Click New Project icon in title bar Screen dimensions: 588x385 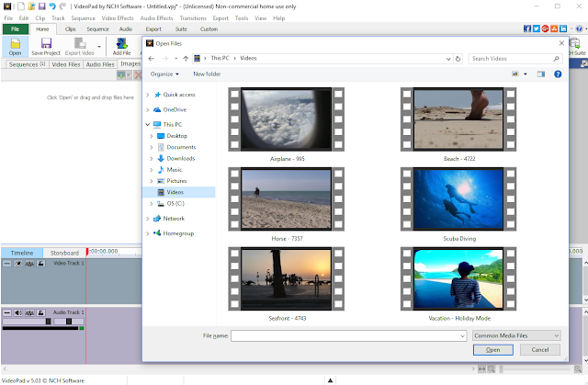coord(21,6)
